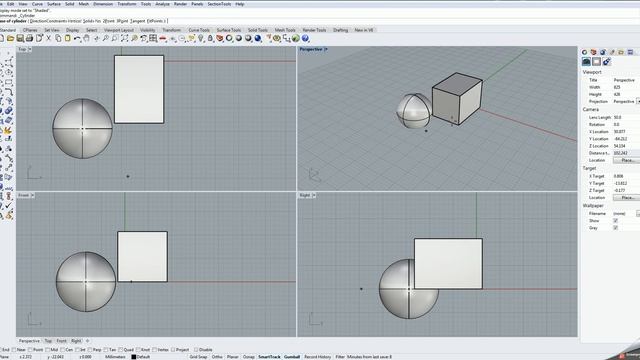Click the blue Render sphere icon
Viewport: 640px width, 360px height.
[258, 38]
